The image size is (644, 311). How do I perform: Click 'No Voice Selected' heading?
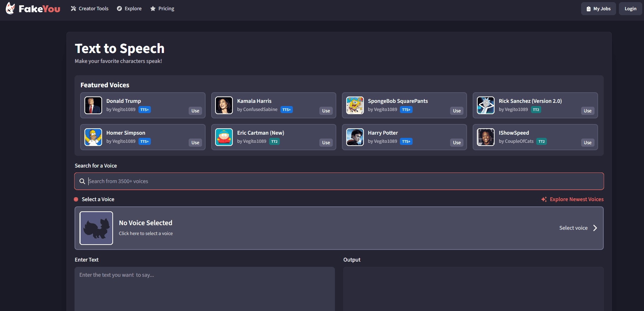pyautogui.click(x=146, y=223)
